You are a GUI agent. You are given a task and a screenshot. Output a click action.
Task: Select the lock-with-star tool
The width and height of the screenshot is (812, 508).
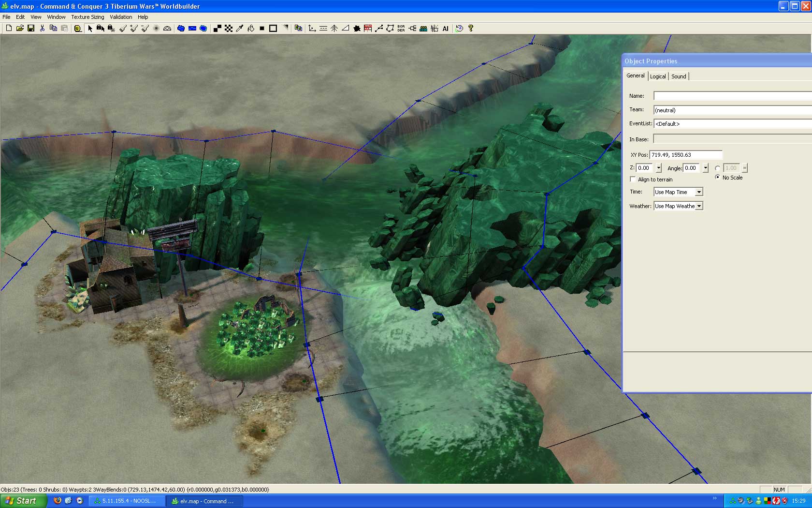(x=111, y=29)
